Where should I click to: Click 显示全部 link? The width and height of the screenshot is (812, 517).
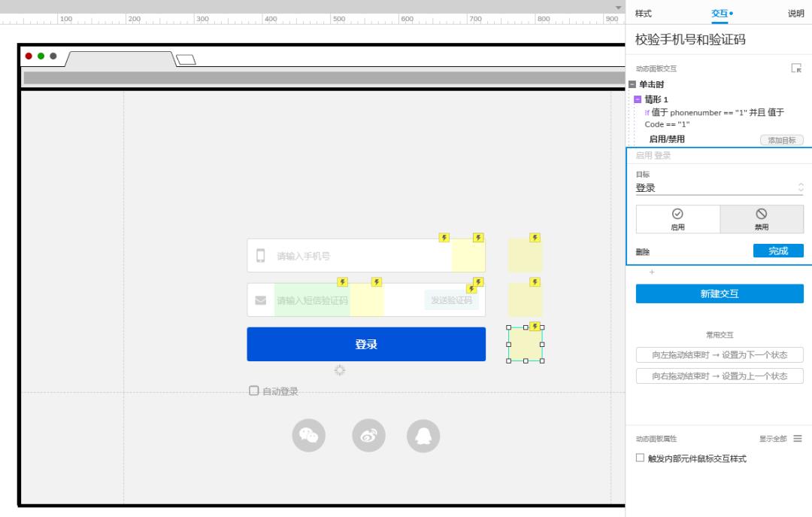pos(773,439)
